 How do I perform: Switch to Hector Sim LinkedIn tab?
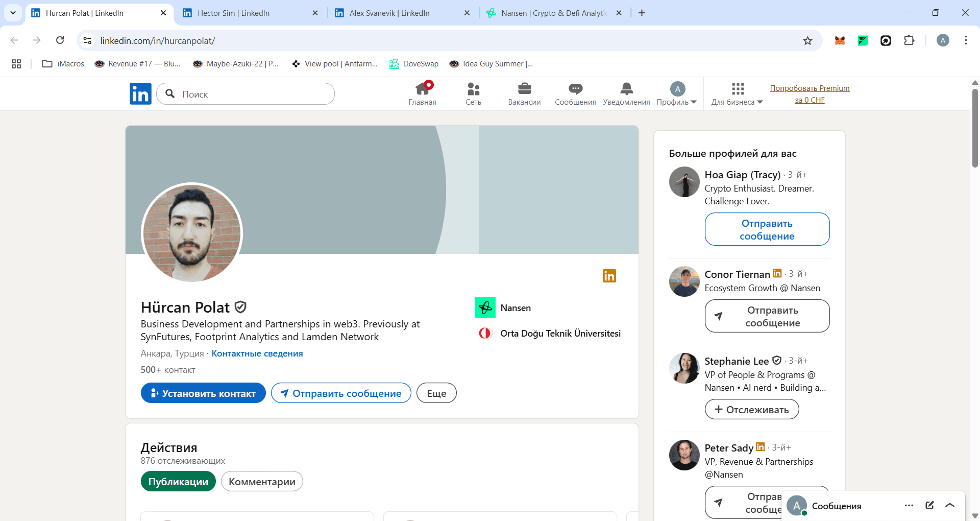click(250, 13)
